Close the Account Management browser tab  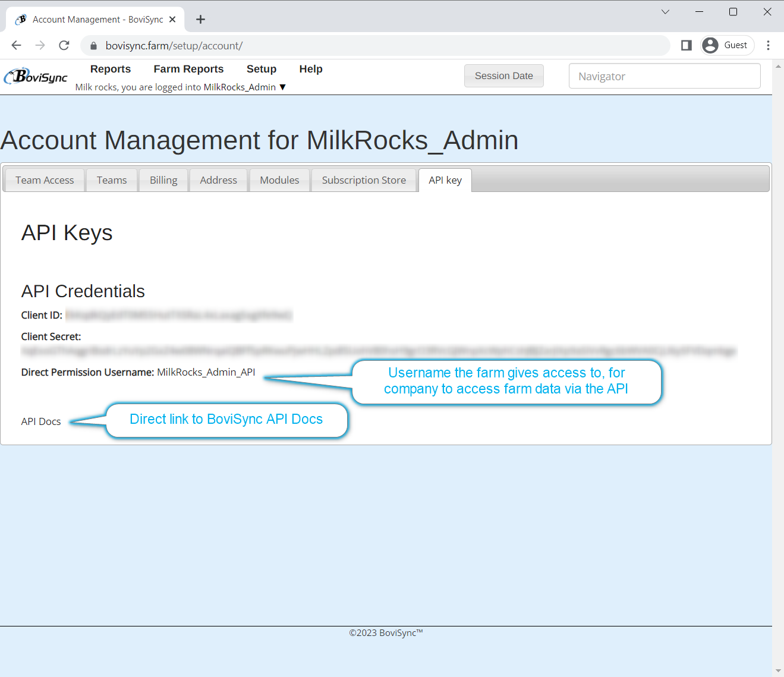[172, 20]
